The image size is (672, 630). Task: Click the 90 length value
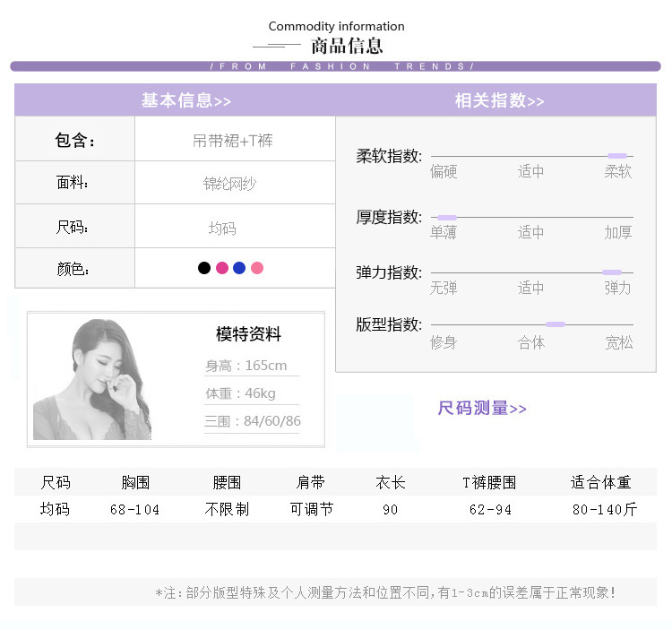click(391, 510)
